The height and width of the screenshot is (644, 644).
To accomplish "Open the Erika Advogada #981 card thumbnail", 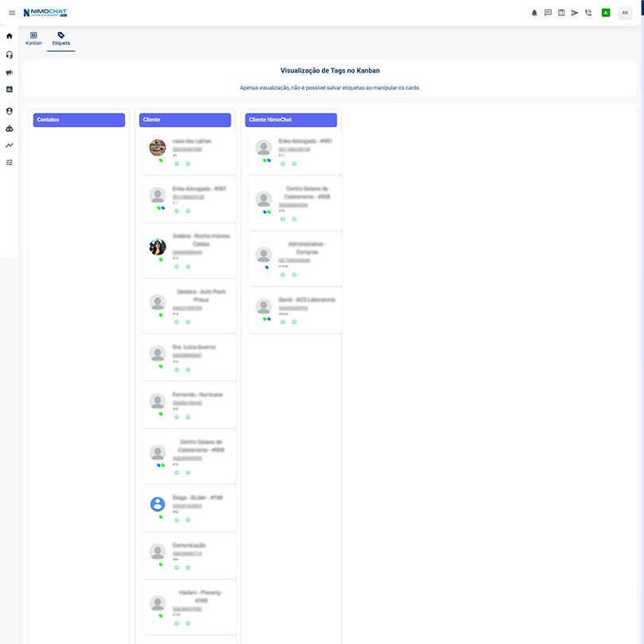I will point(156,196).
